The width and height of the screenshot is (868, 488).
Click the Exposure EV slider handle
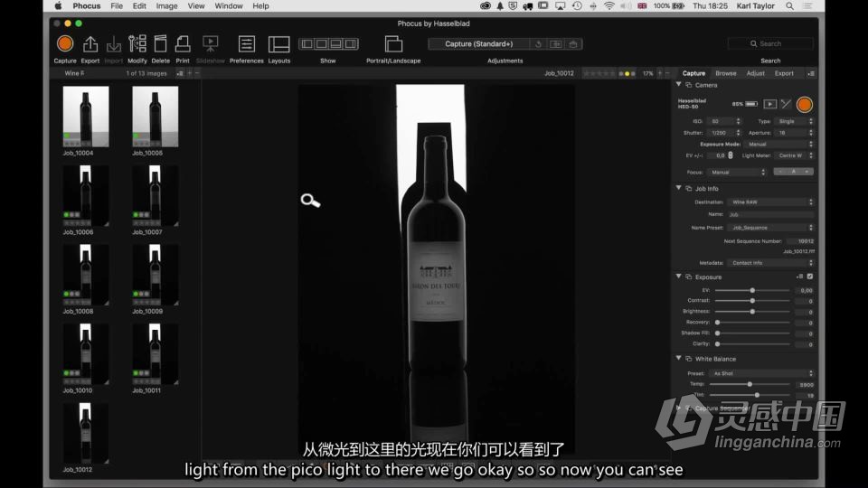752,290
